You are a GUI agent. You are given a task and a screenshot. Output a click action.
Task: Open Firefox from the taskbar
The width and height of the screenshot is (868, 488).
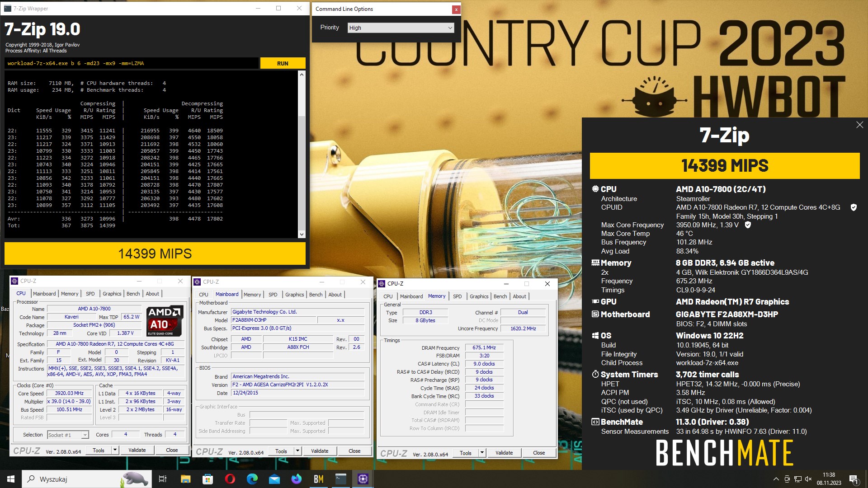(x=297, y=479)
